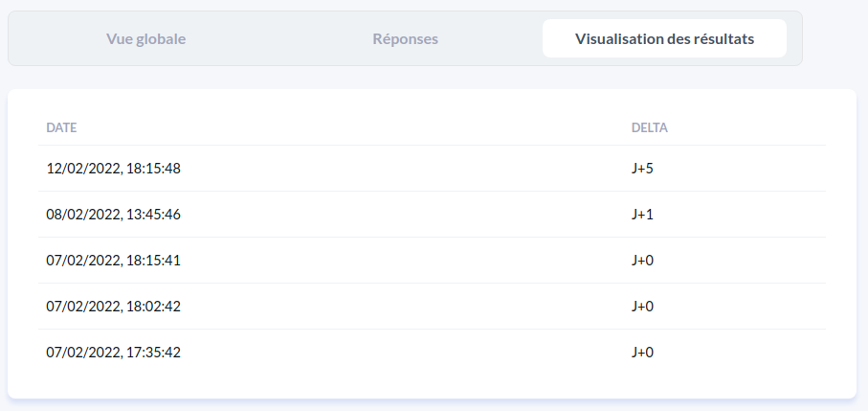The height and width of the screenshot is (411, 868).
Task: Click the 12/02/2022 date cell
Action: pyautogui.click(x=113, y=169)
